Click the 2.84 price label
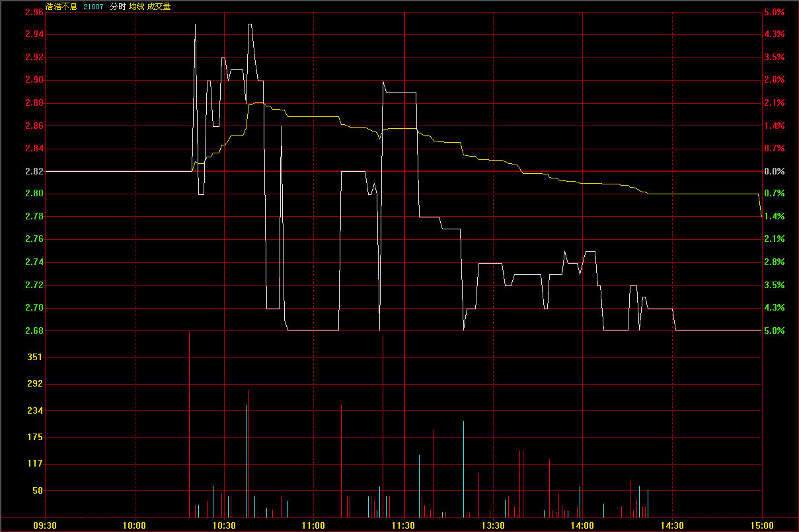Viewport: 799px width, 532px height. click(34, 149)
